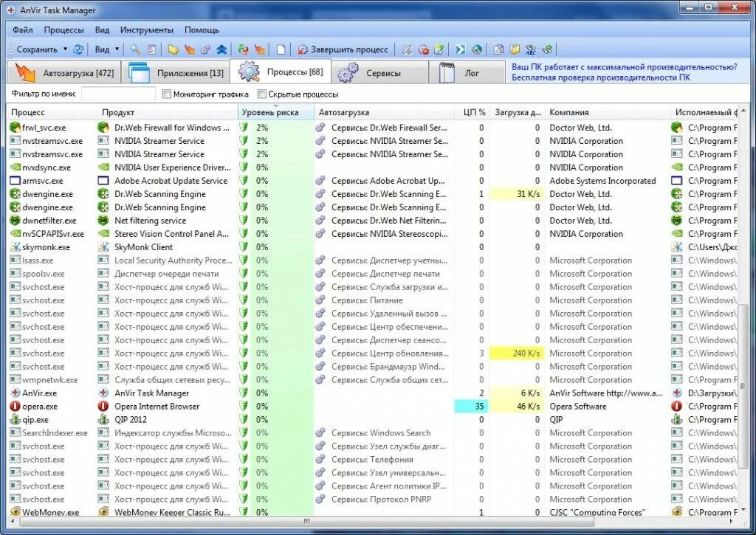756x535 pixels.
Task: Click the ABC check toolbar icon
Action: click(x=531, y=49)
